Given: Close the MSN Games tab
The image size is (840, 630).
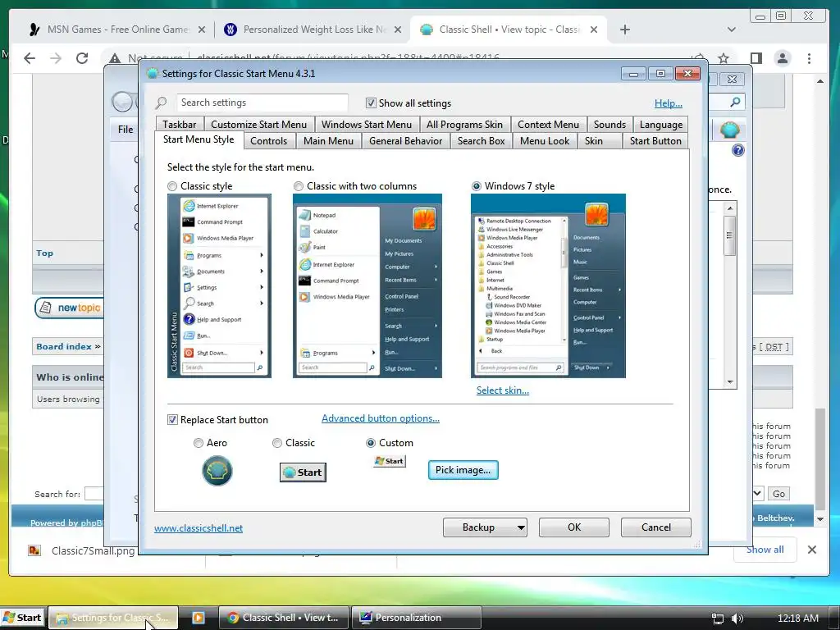Looking at the screenshot, I should coord(202,30).
